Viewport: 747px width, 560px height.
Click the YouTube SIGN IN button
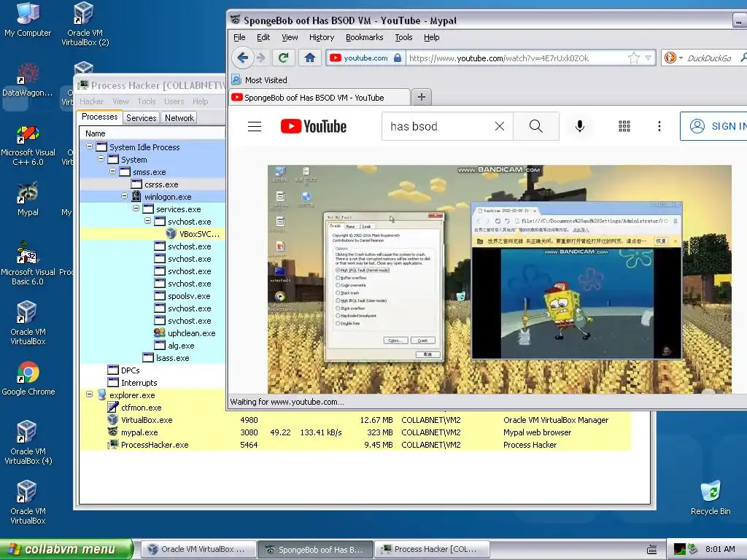pos(713,126)
